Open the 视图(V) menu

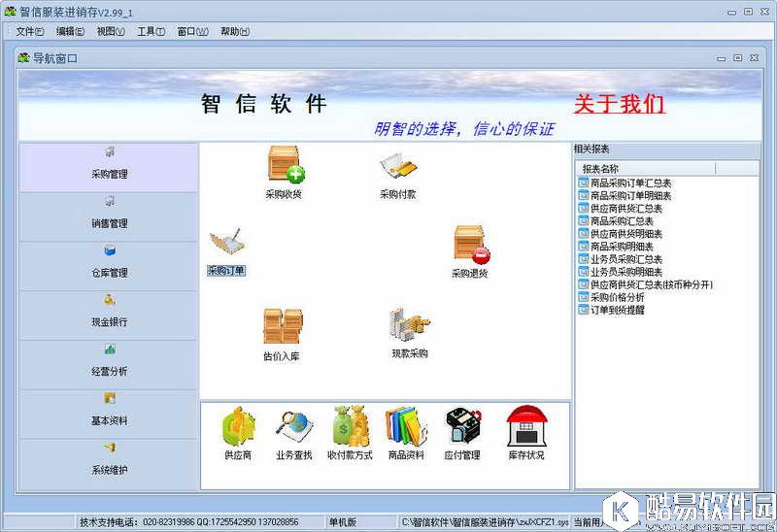pyautogui.click(x=111, y=32)
